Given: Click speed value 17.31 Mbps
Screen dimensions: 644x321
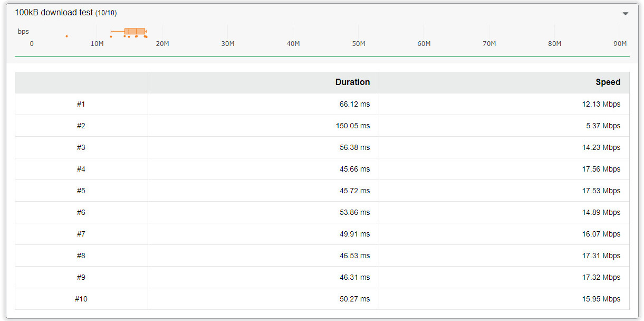Looking at the screenshot, I should [x=601, y=256].
